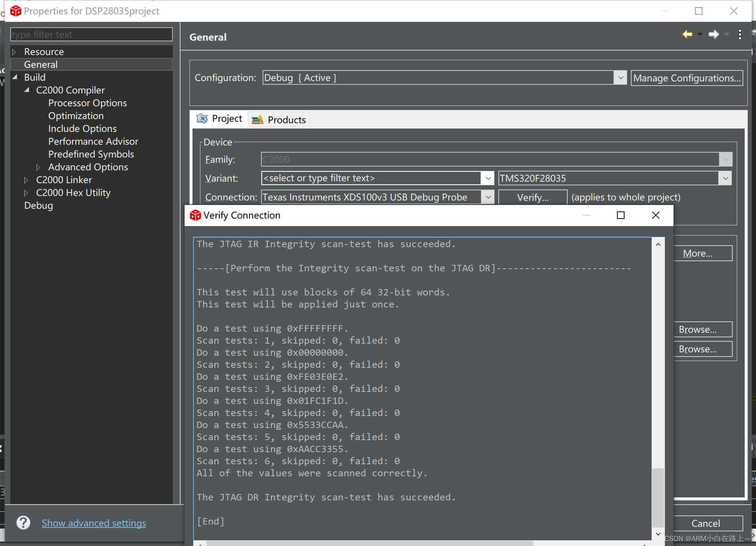Expand the Advanced Options node
Viewport: 756px width, 546px height.
(38, 167)
